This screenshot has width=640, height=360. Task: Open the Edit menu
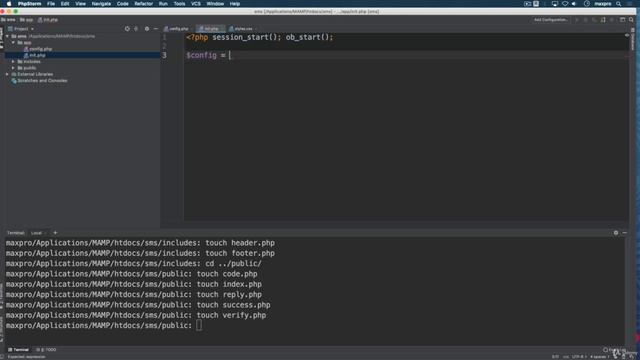(x=65, y=4)
